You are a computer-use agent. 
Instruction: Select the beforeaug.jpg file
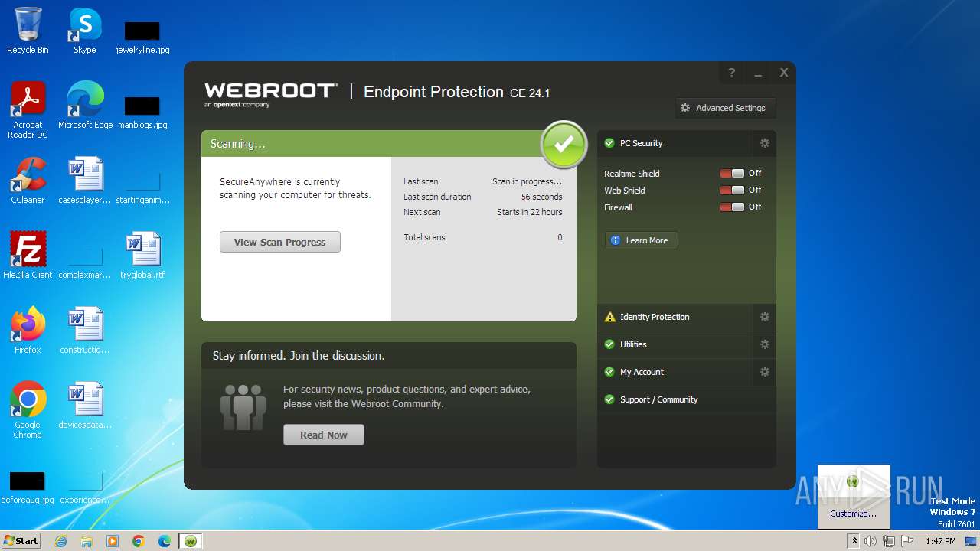point(28,487)
